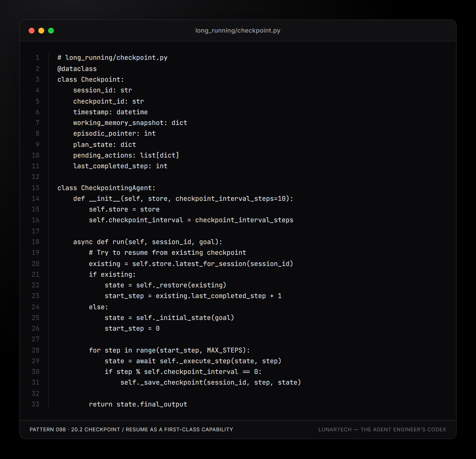
Task: Click the title 'long_running/checkpoint.py'
Action: coord(238,30)
